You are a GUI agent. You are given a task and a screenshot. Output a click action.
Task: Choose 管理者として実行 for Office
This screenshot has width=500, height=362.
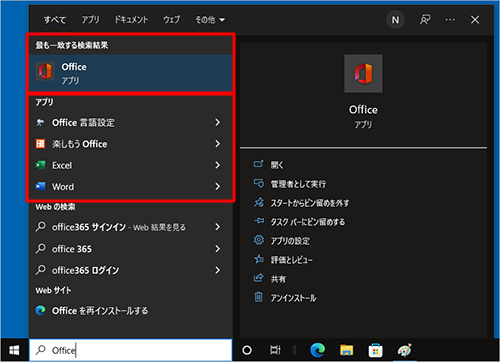pyautogui.click(x=298, y=184)
